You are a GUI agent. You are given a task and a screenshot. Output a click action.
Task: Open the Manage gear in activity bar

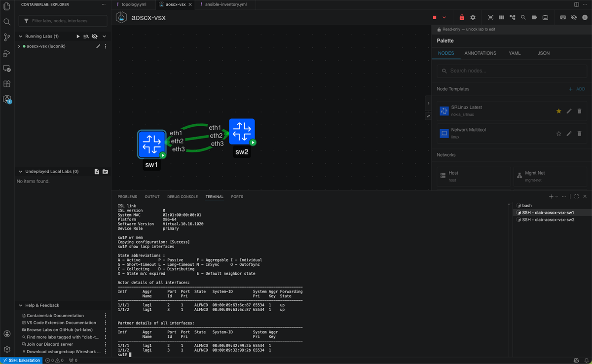coord(7,349)
